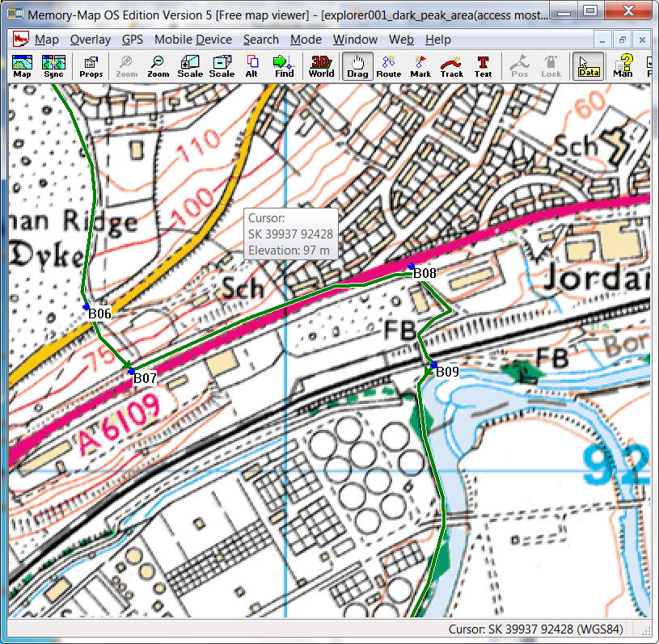Toggle the Data display button

pyautogui.click(x=589, y=66)
